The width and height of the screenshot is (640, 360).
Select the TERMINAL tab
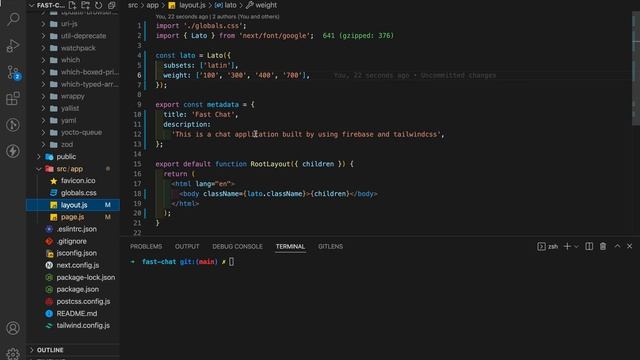pos(290,247)
